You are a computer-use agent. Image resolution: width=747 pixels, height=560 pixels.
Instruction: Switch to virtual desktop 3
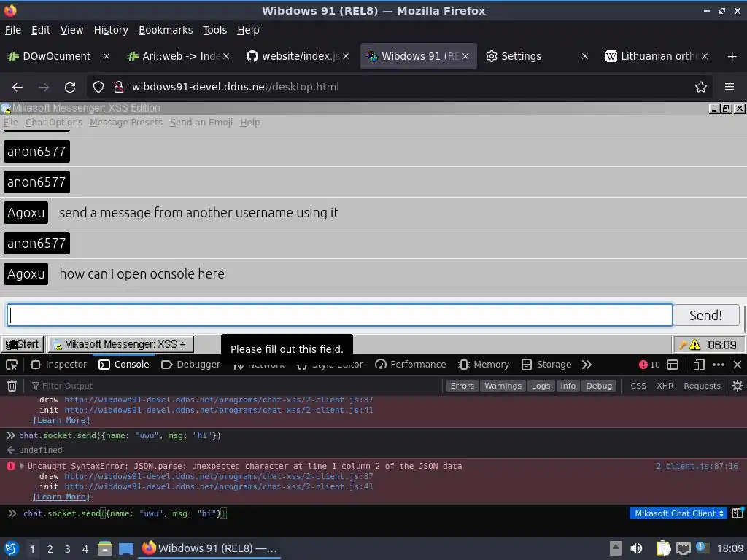68,549
